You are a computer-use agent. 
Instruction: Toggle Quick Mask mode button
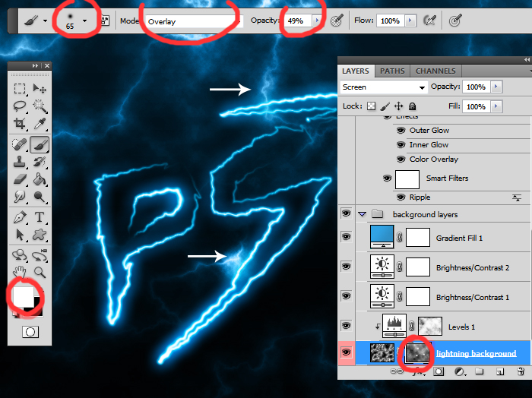[x=30, y=332]
